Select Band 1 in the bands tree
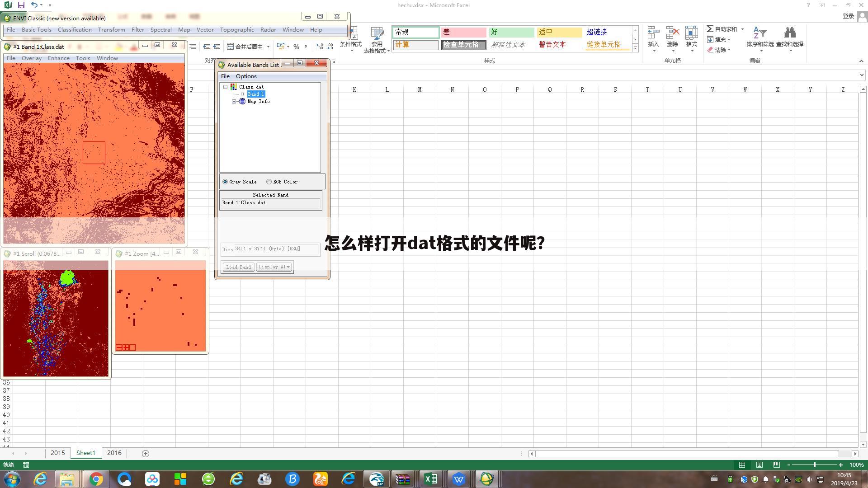 [x=256, y=94]
